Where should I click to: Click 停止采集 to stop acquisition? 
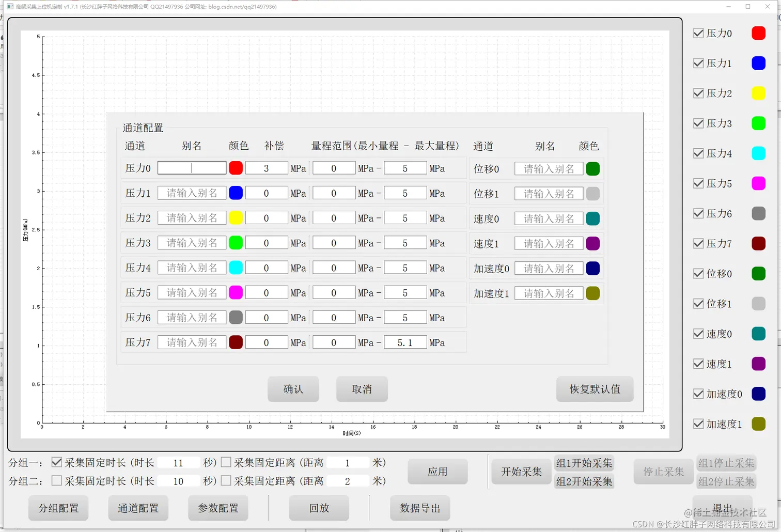(x=663, y=472)
